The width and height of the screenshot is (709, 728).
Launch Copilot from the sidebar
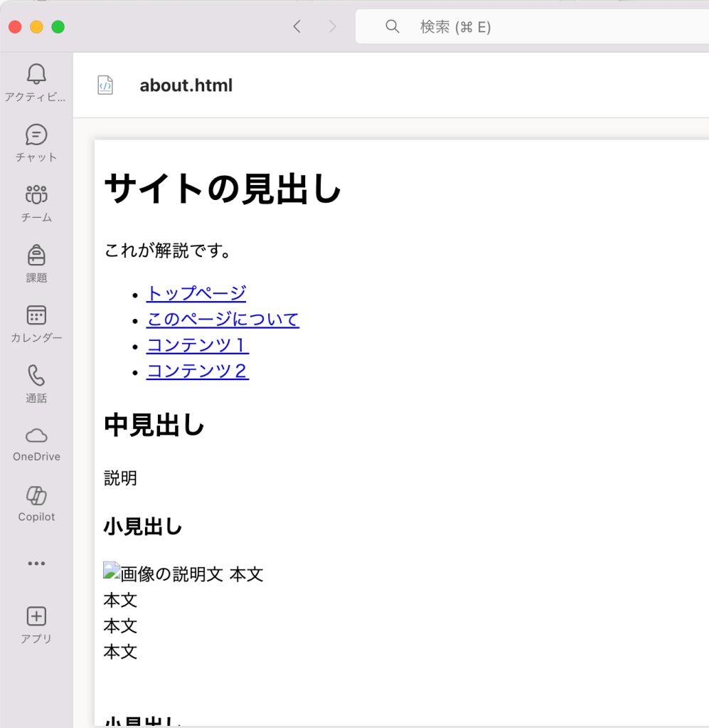tap(36, 496)
